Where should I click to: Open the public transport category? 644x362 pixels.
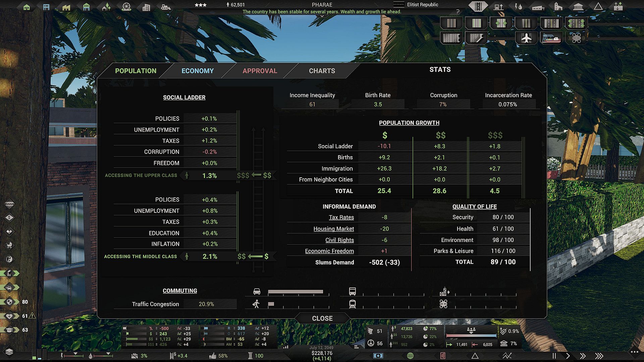coord(498,6)
